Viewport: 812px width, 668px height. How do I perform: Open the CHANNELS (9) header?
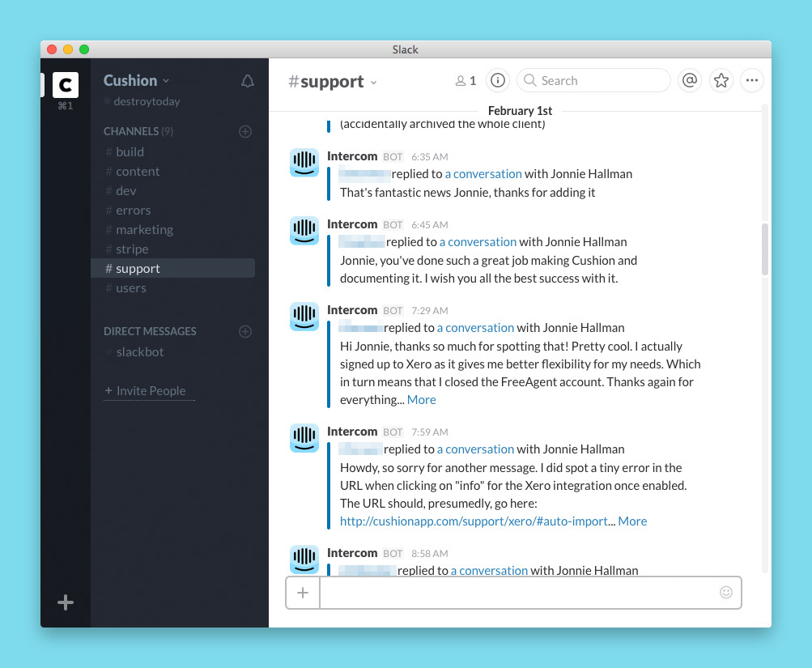click(x=138, y=131)
